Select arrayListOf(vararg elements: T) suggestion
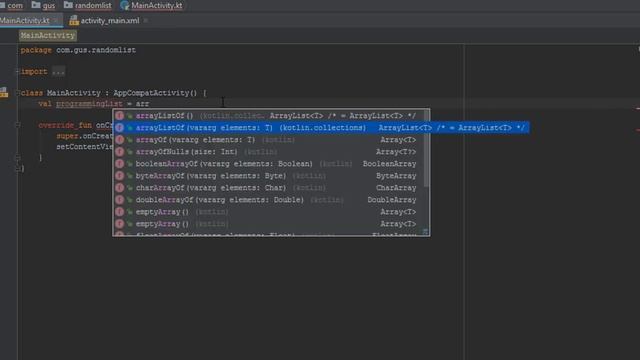This screenshot has width=640, height=360. [x=321, y=128]
